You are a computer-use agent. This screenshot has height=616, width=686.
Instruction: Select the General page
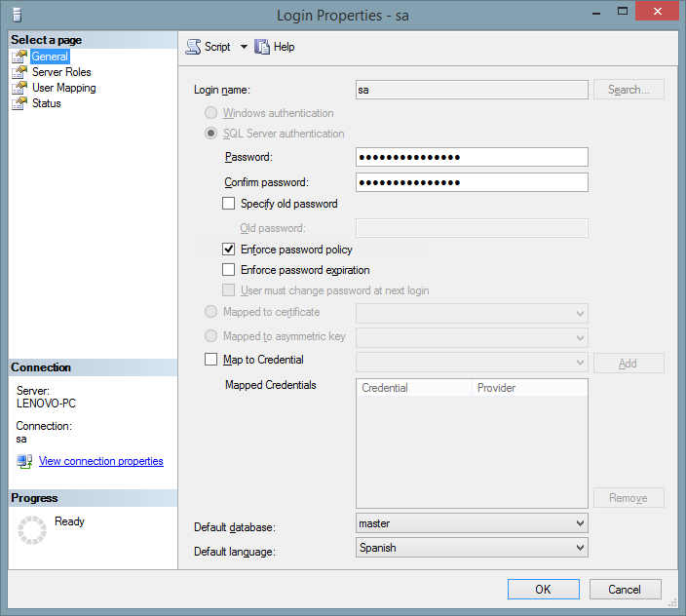coord(50,57)
